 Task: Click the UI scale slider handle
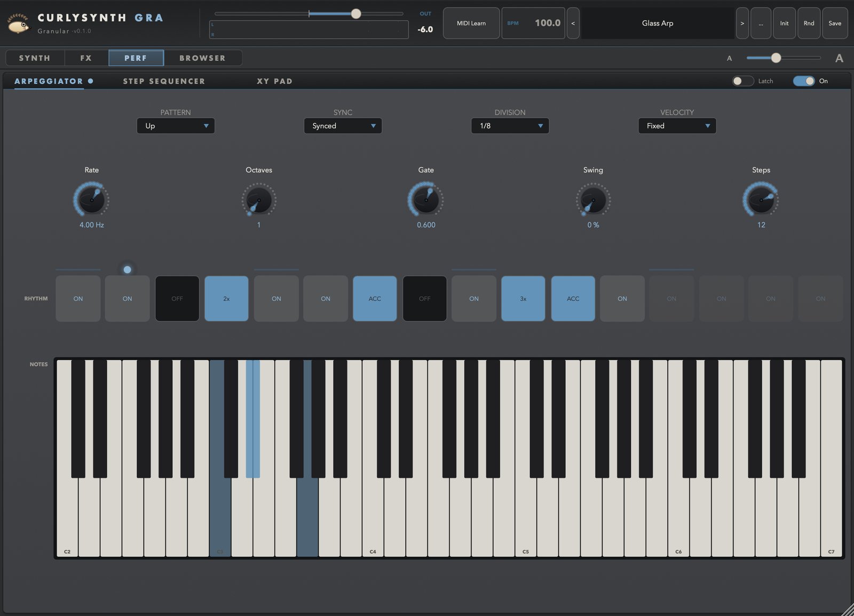776,58
